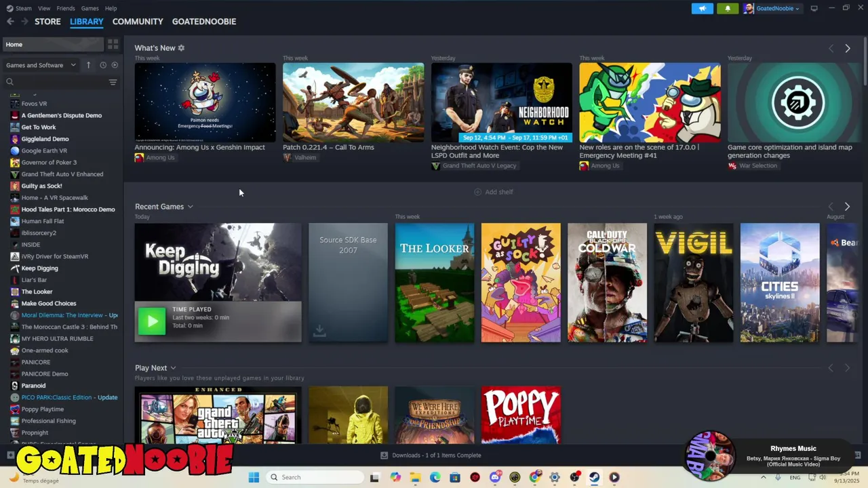
Task: Click the Add shelf button
Action: [493, 192]
